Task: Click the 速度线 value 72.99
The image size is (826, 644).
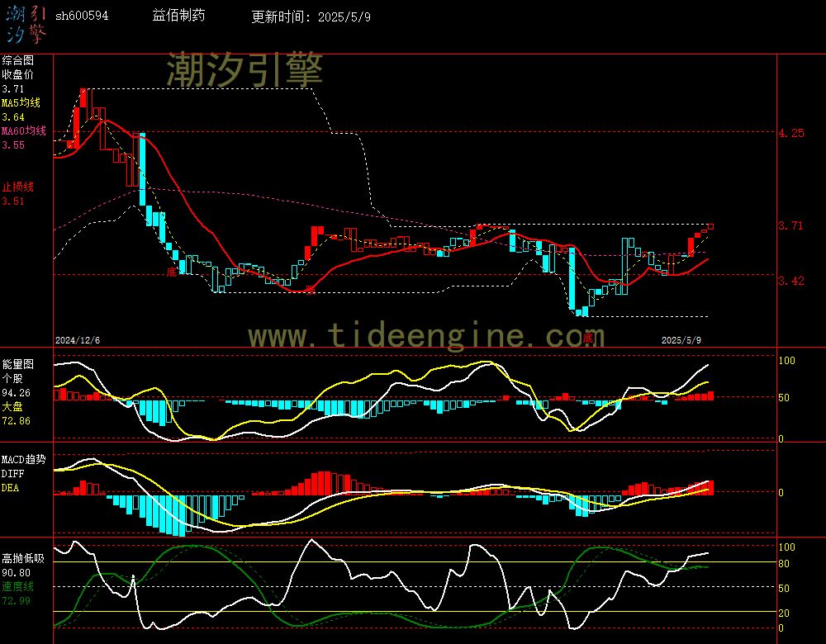Action: click(x=17, y=601)
